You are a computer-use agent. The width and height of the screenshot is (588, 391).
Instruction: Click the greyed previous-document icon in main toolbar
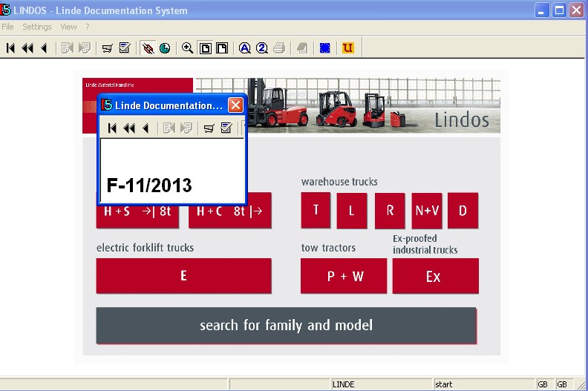coord(67,48)
